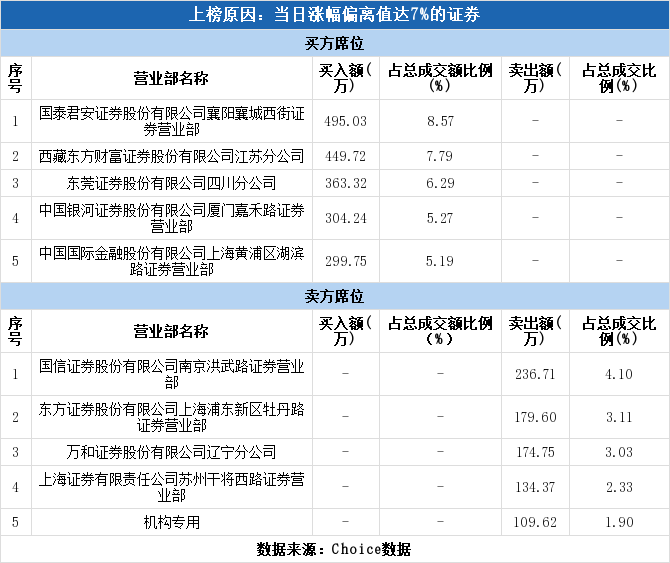
Task: Click buy amount 304.24
Action: point(346,218)
